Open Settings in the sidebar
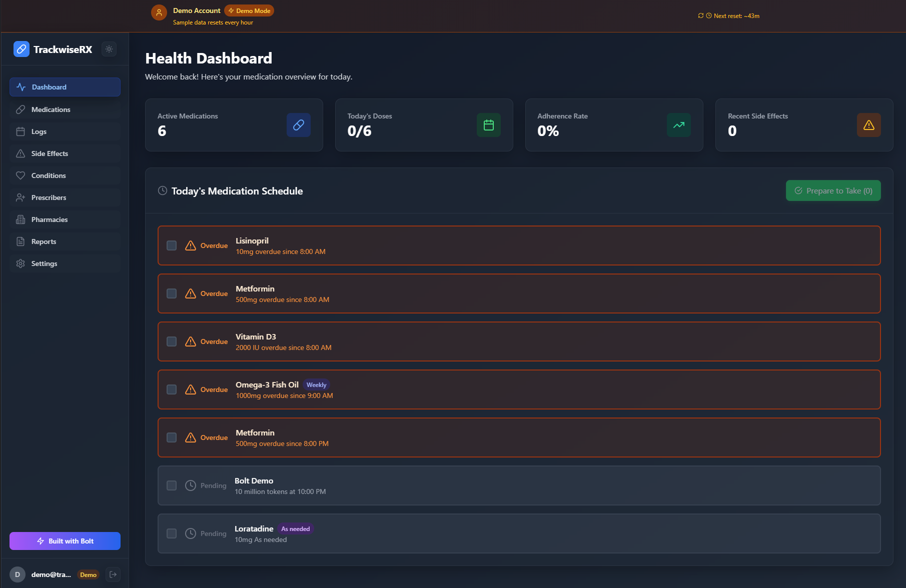906x588 pixels. click(65, 263)
